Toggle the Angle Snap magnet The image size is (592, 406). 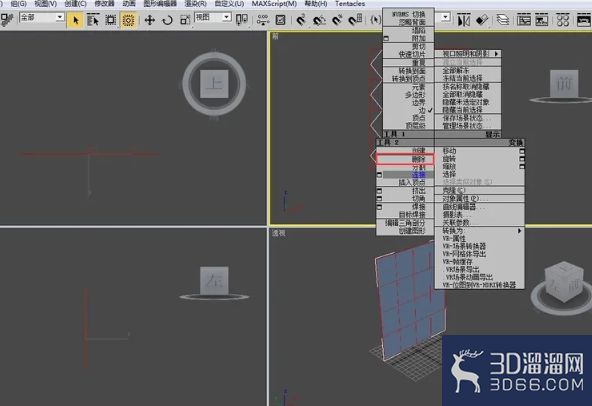pyautogui.click(x=319, y=20)
